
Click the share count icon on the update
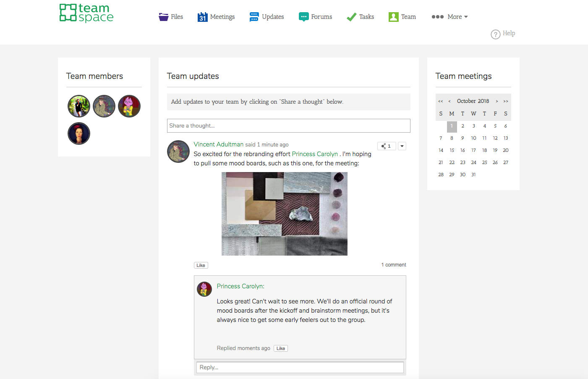387,146
